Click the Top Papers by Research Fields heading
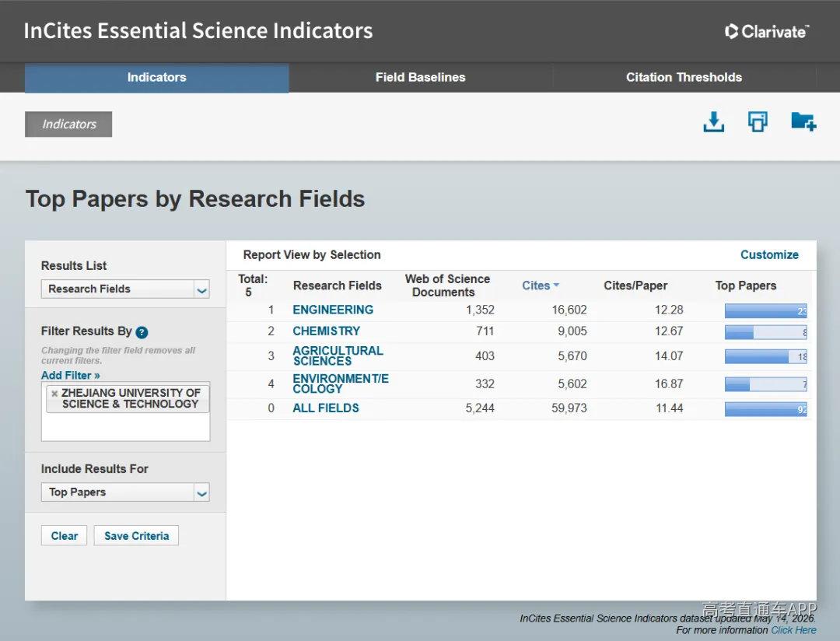The width and height of the screenshot is (840, 641). [195, 199]
